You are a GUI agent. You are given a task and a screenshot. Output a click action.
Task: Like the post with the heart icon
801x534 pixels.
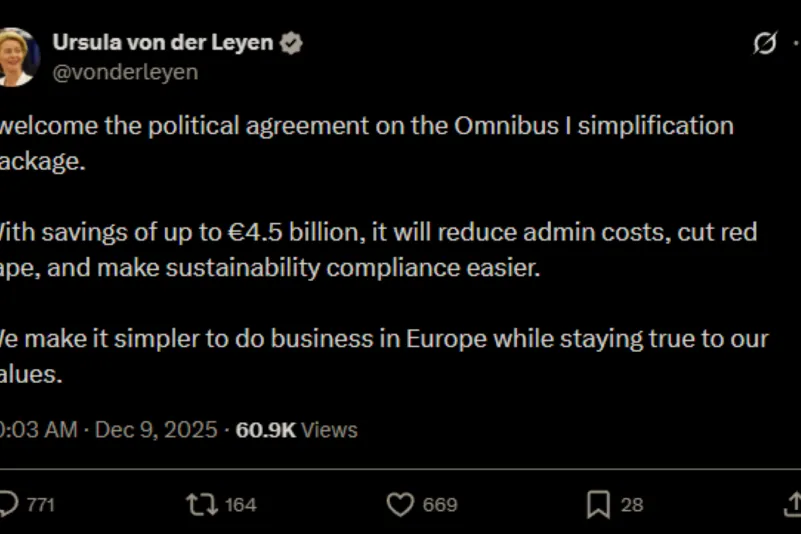(x=400, y=504)
